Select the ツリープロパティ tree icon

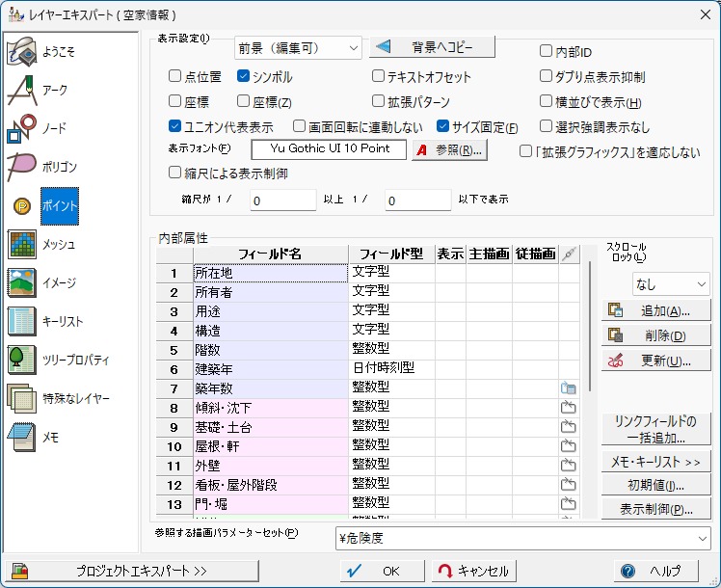tap(21, 360)
